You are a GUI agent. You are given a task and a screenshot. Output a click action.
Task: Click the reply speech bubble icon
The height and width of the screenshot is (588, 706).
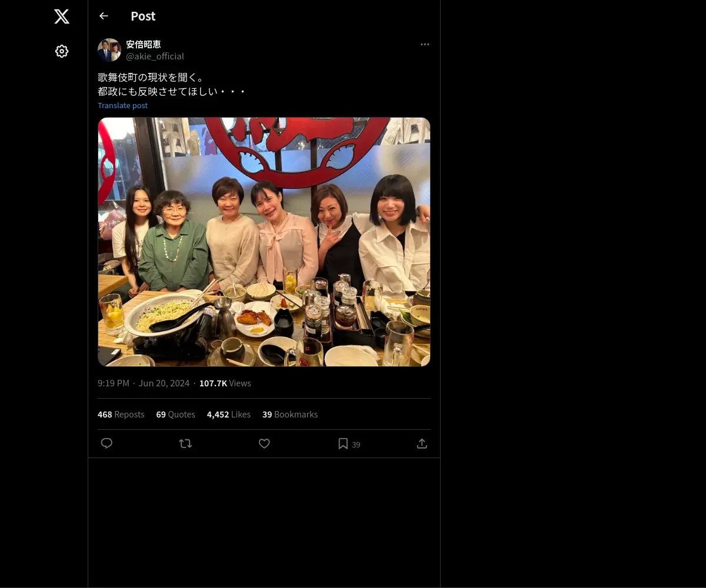106,443
